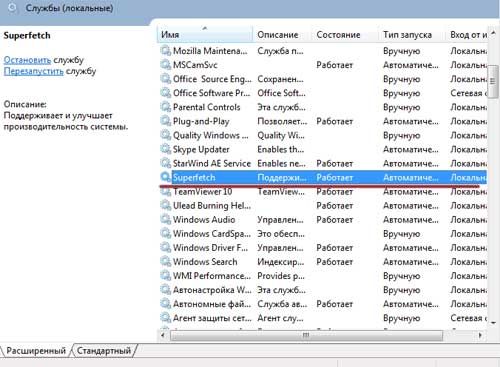Select the TeamViewer 10 service name
Image resolution: width=500 pixels, height=367 pixels.
click(203, 192)
